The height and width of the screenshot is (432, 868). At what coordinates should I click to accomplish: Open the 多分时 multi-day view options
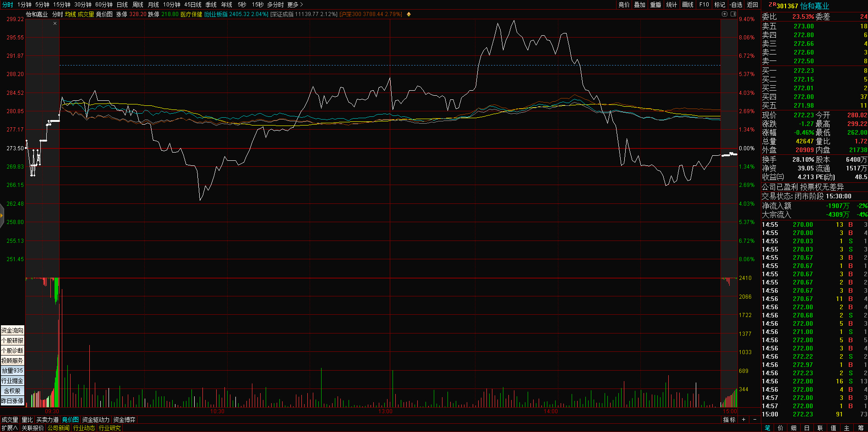click(275, 5)
